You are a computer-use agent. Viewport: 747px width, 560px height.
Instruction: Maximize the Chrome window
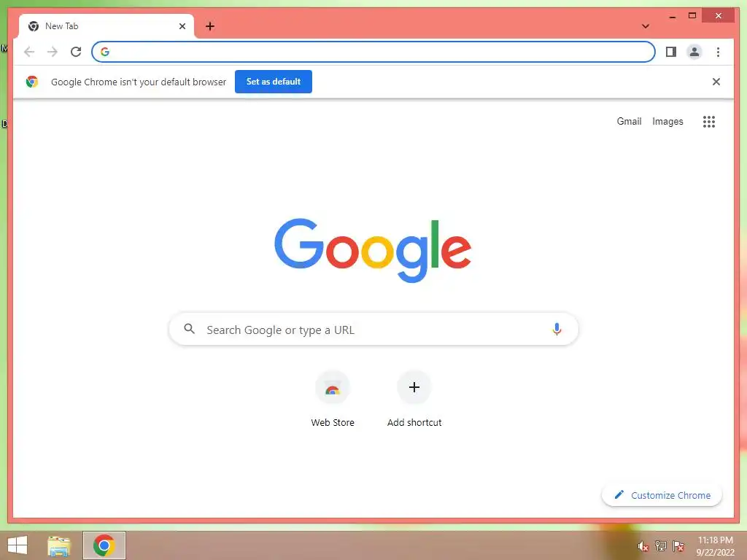(x=692, y=16)
